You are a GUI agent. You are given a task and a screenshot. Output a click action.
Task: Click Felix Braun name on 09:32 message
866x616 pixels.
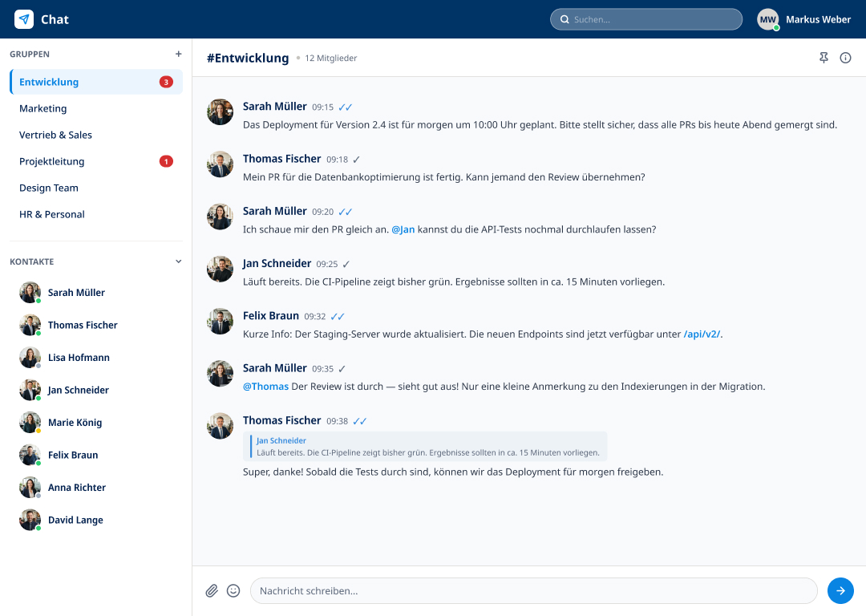click(271, 315)
